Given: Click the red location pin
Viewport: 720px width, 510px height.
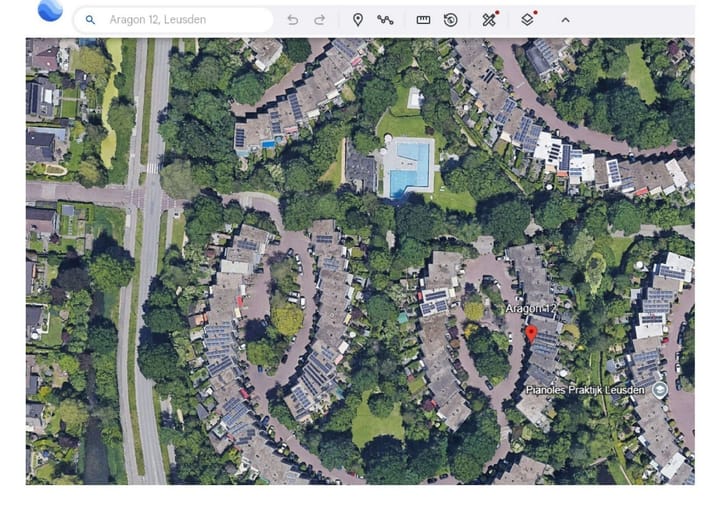Looking at the screenshot, I should 531,334.
